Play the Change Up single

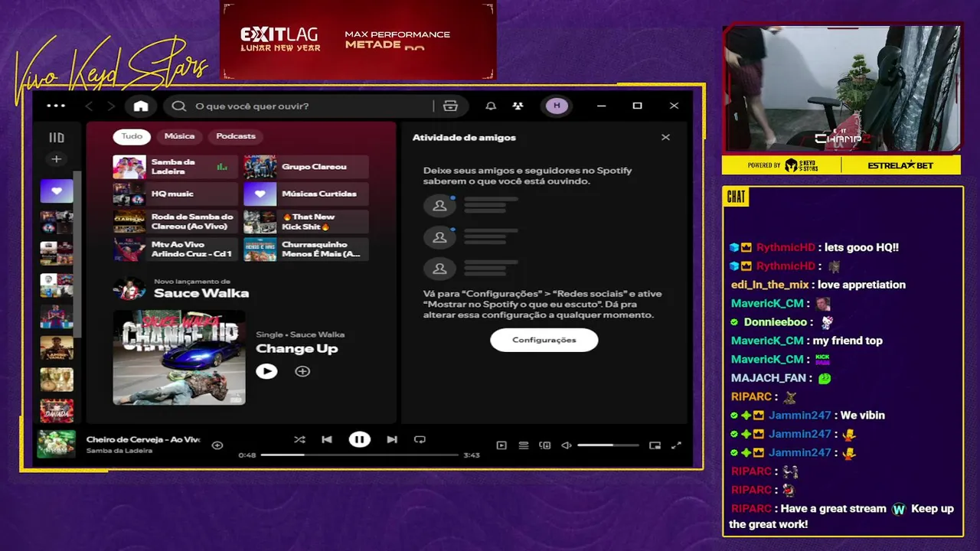coord(266,371)
